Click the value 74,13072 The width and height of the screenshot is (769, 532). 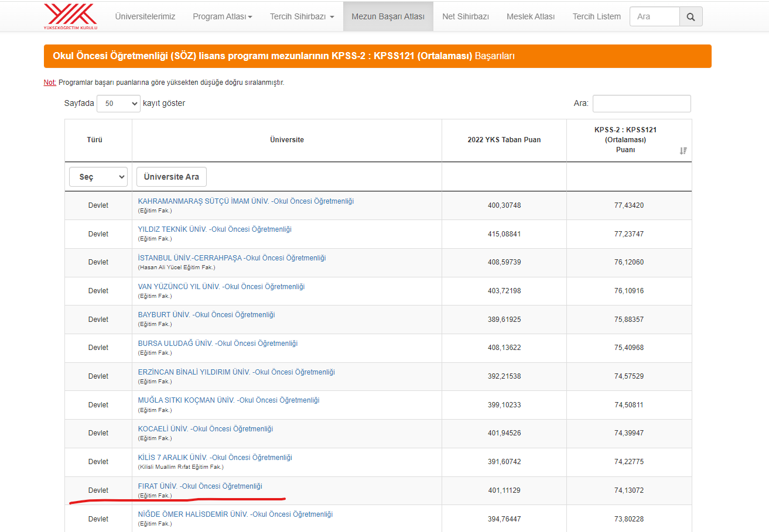[x=629, y=490]
